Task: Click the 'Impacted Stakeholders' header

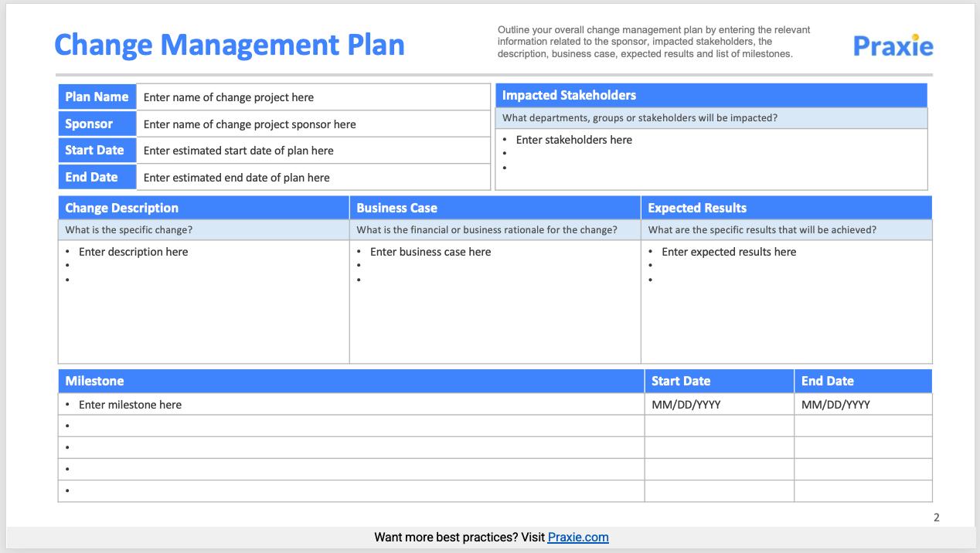Action: [x=711, y=95]
